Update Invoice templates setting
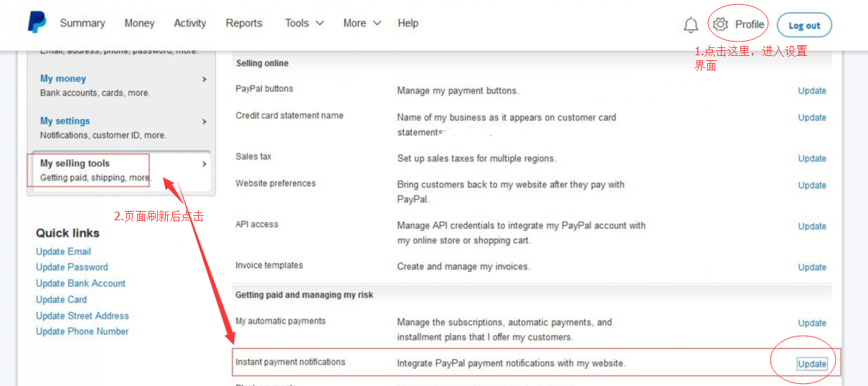868x386 pixels. (x=812, y=267)
